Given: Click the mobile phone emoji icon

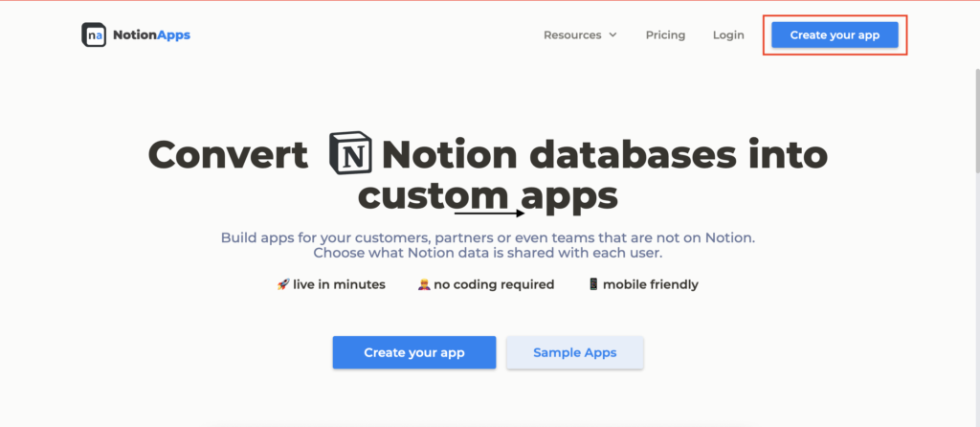Looking at the screenshot, I should pos(593,284).
